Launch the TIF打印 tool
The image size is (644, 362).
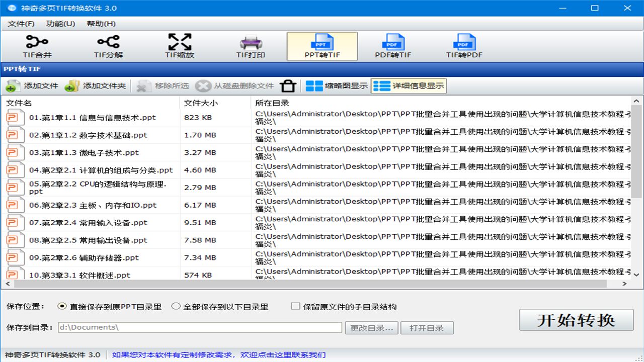(x=250, y=46)
